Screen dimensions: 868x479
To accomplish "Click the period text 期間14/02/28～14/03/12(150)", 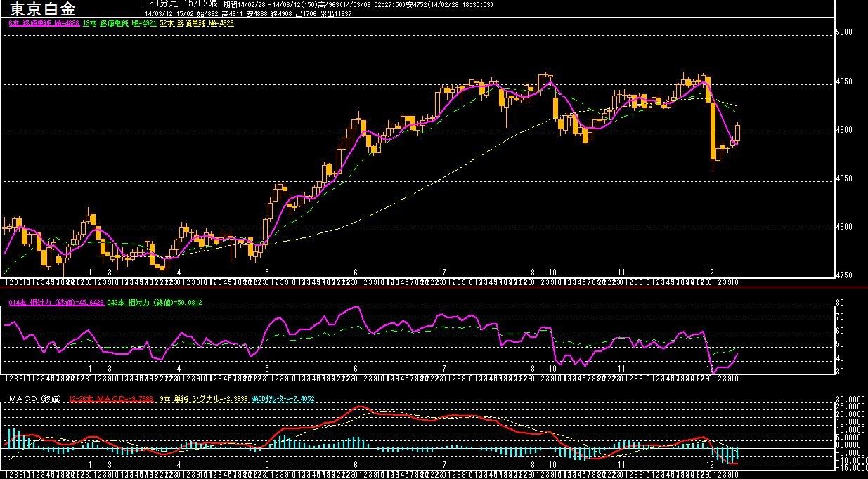I will point(270,5).
